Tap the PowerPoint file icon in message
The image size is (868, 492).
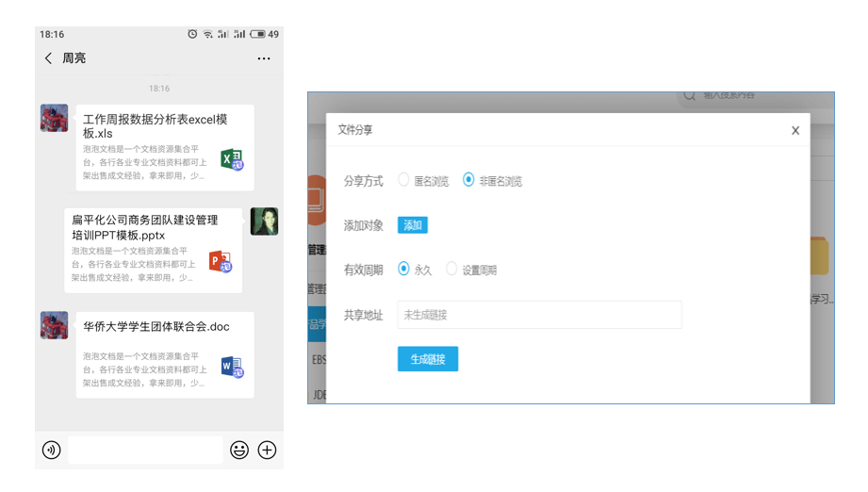click(x=220, y=261)
